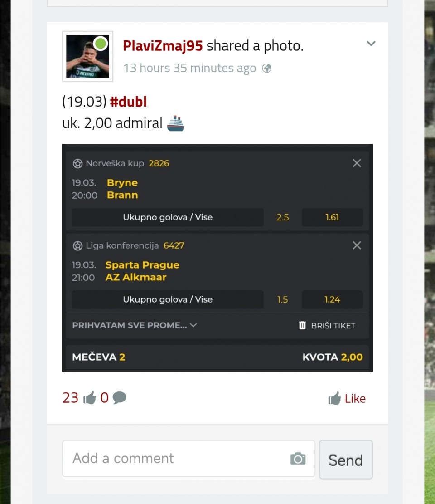Click the globe public visibility icon
The height and width of the screenshot is (504, 435).
(267, 69)
